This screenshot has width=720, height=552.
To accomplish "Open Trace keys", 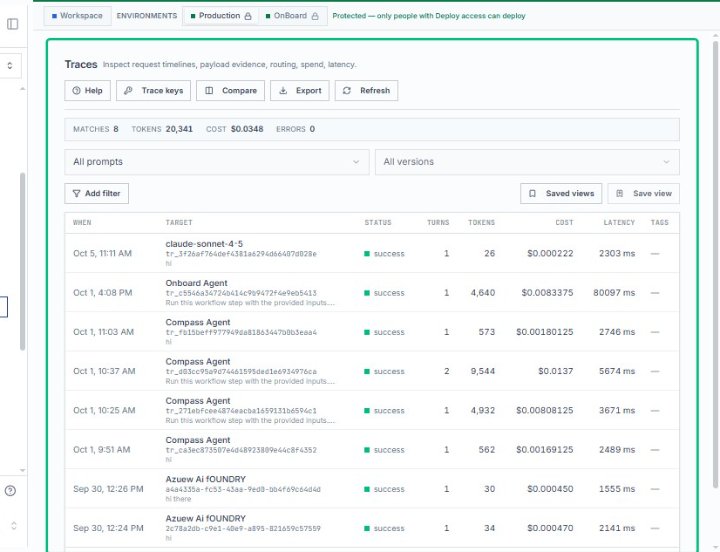I will (x=153, y=90).
